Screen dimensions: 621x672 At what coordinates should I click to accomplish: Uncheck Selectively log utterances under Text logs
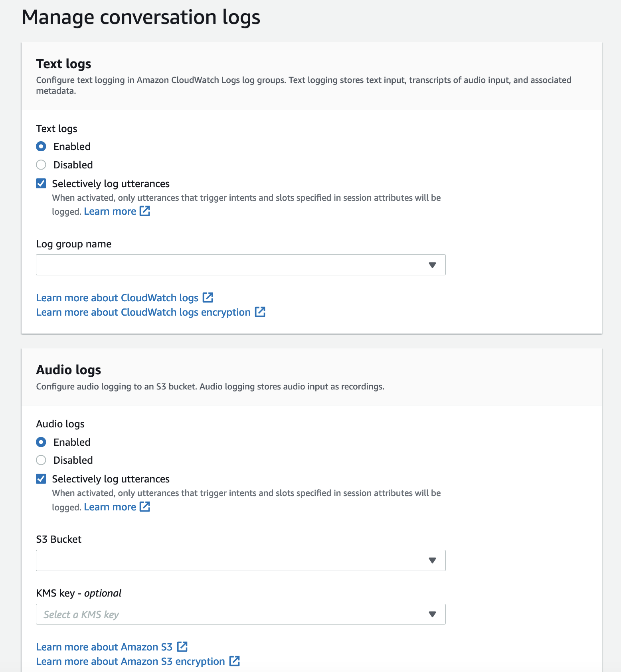(41, 184)
